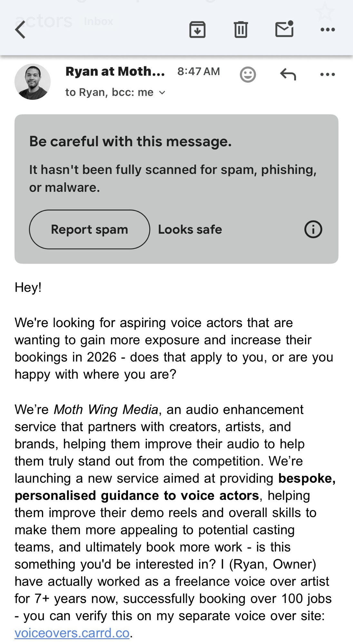This screenshot has height=644, width=353.
Task: Open info icon in warning banner
Action: [313, 230]
